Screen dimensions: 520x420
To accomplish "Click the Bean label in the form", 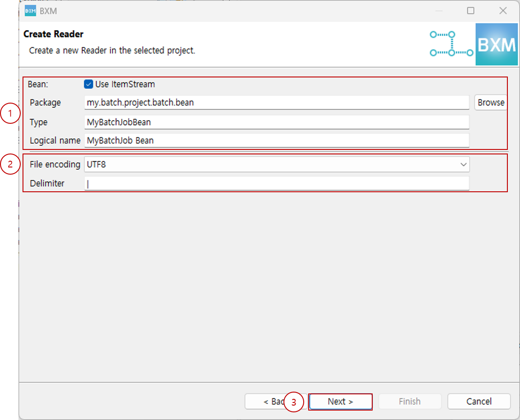I will tap(36, 84).
